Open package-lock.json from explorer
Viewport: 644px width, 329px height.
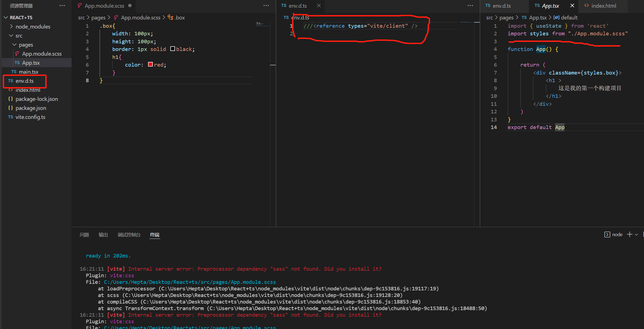[36, 99]
